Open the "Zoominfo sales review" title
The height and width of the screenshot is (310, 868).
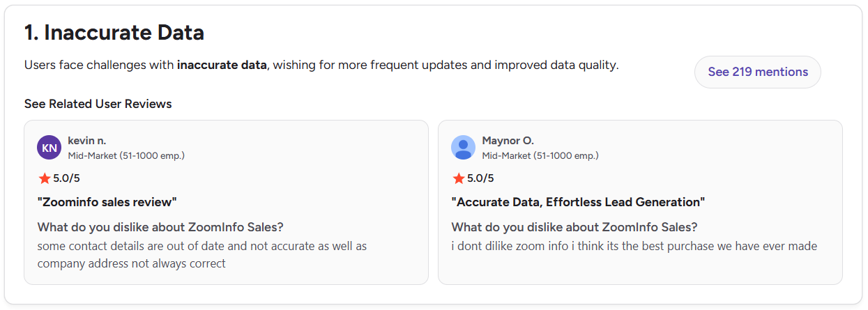click(107, 202)
